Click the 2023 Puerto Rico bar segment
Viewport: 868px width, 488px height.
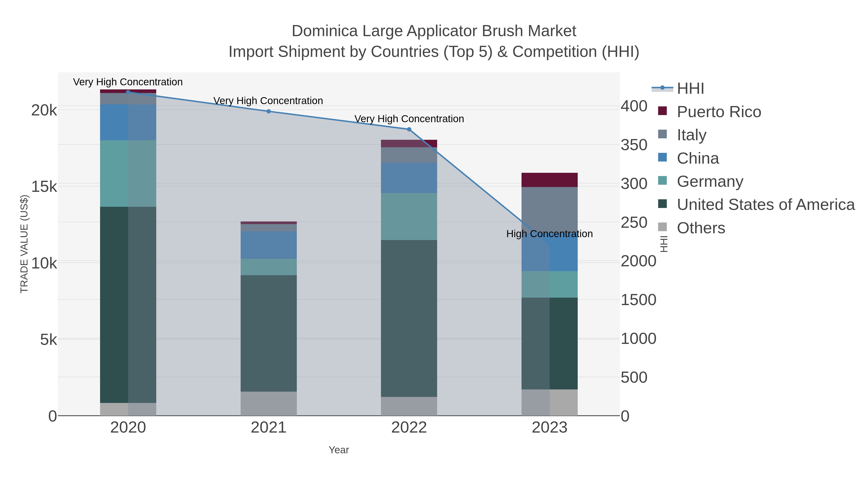pos(549,180)
